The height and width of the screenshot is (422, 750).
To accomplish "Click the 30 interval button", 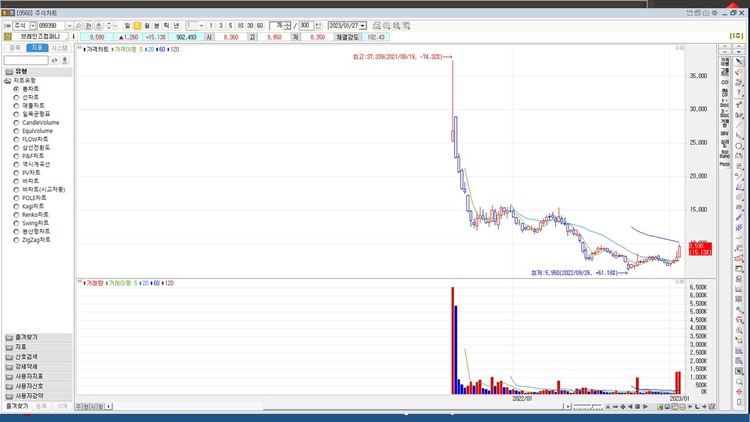I will 250,26.
